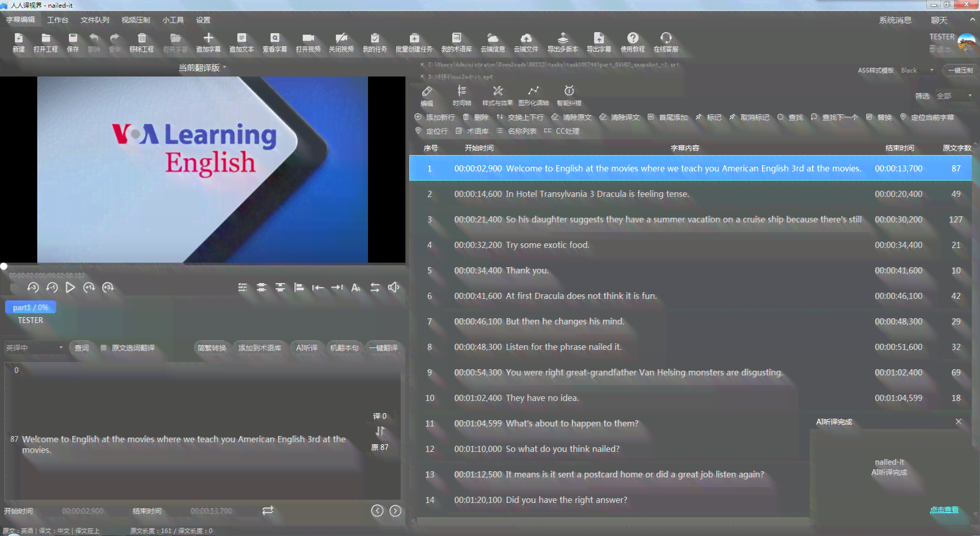Open the 当前翻译版 dropdown

pos(202,68)
